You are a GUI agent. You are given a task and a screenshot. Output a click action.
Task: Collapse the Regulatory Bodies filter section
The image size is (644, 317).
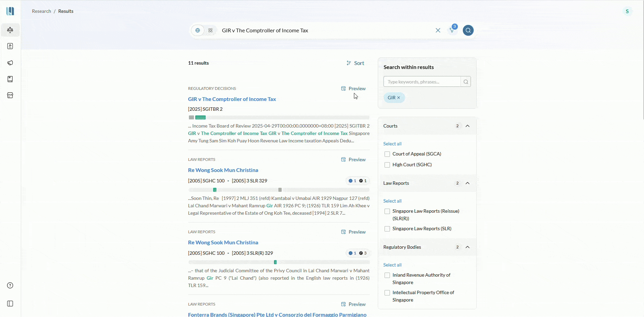(x=467, y=247)
